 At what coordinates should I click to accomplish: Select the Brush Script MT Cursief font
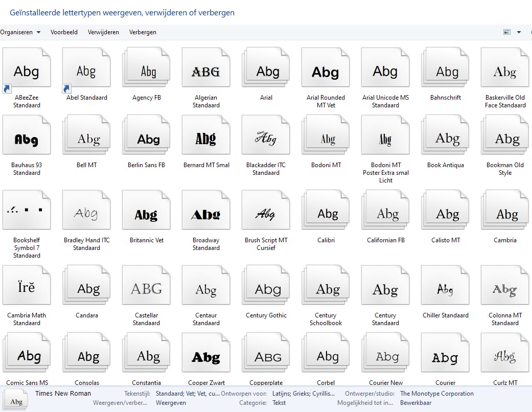point(266,210)
